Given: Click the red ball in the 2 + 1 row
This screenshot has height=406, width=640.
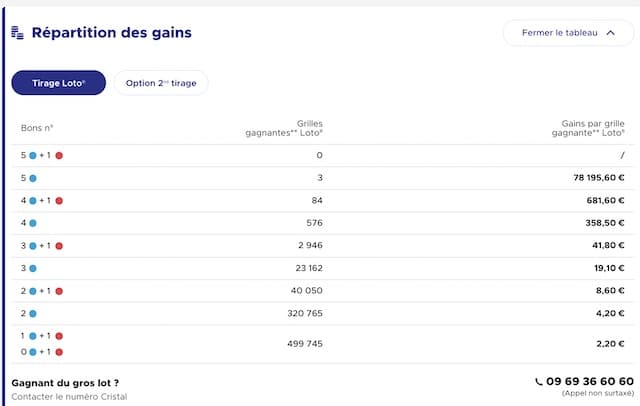Looking at the screenshot, I should (x=59, y=291).
